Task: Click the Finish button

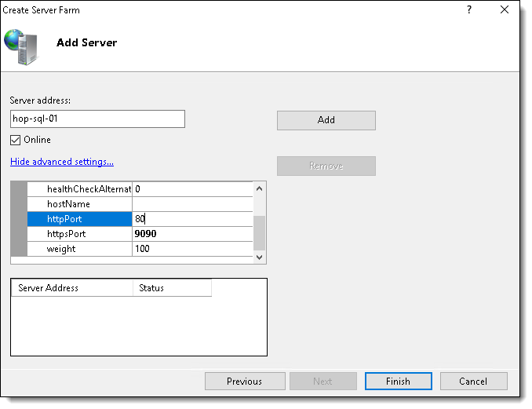Action: (399, 382)
